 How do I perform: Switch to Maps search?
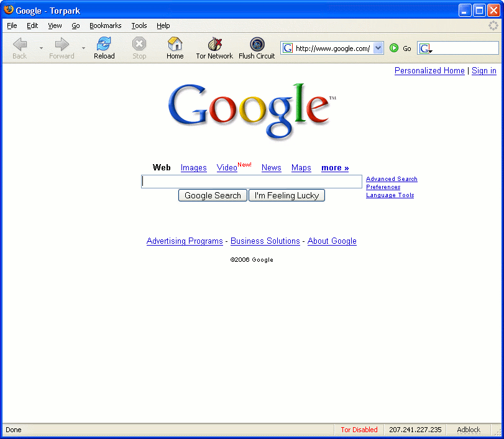pyautogui.click(x=301, y=167)
